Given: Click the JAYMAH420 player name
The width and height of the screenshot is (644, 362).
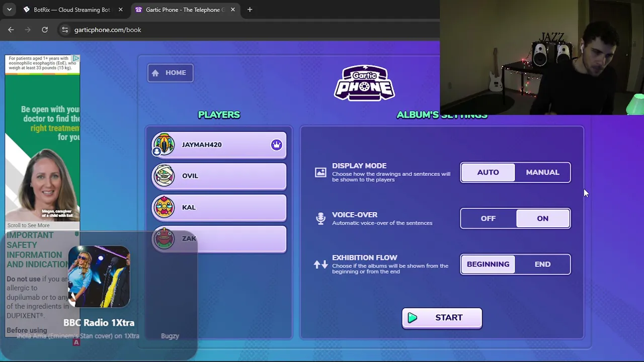Looking at the screenshot, I should pos(202,145).
